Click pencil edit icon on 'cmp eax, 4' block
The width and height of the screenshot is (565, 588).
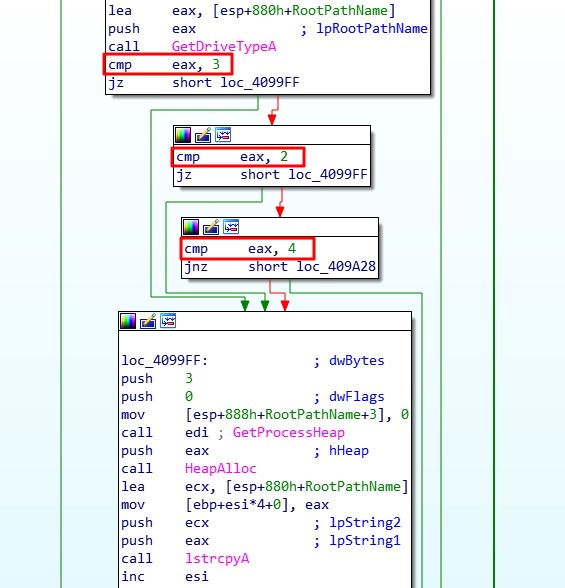coord(211,227)
